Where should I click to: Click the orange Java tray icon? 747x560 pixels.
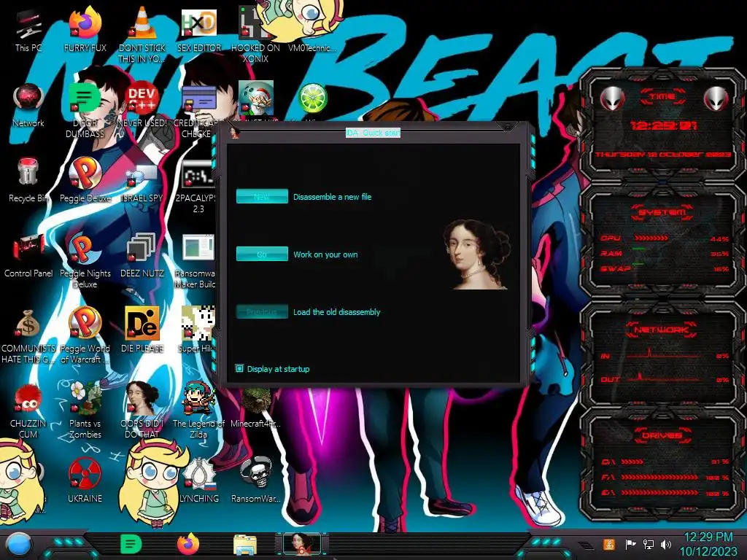coord(608,544)
